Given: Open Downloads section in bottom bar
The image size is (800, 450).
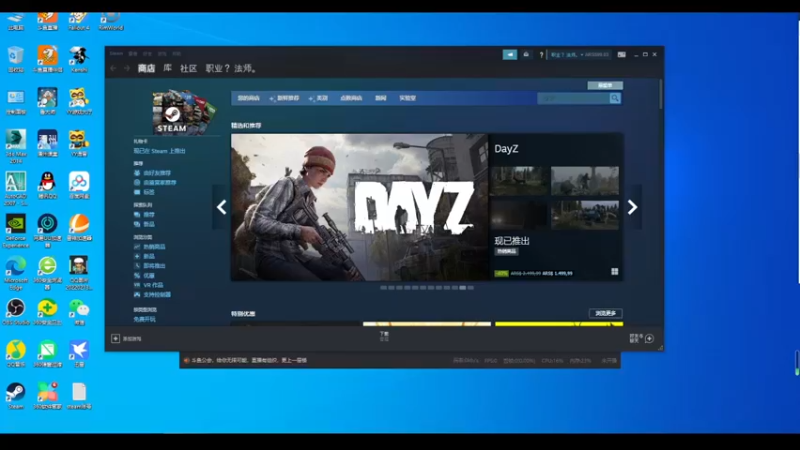Looking at the screenshot, I should tap(384, 336).
